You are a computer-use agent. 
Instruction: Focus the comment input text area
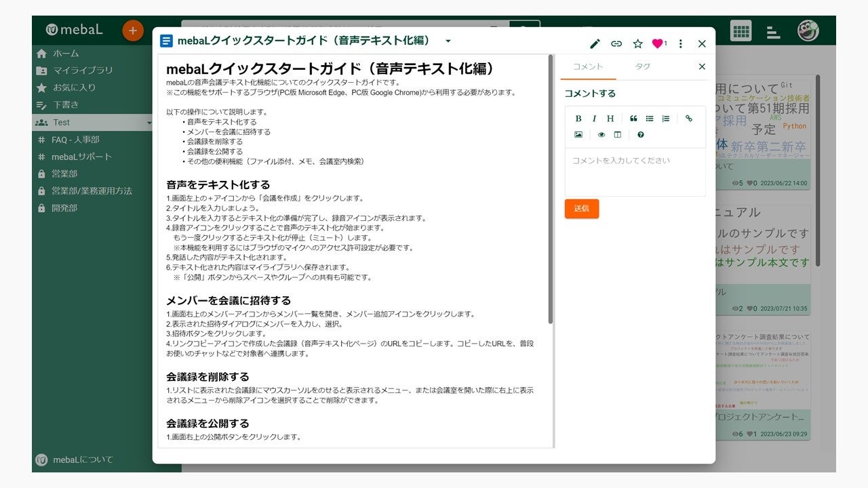[635, 171]
